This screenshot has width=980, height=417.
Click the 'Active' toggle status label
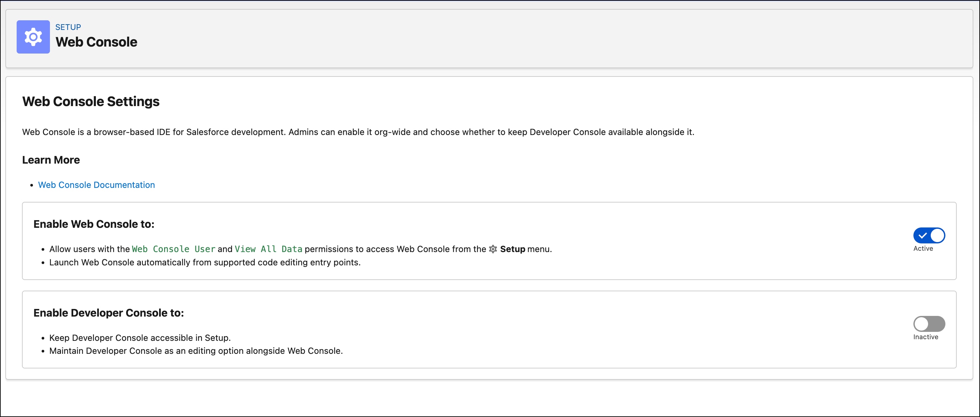[923, 249]
